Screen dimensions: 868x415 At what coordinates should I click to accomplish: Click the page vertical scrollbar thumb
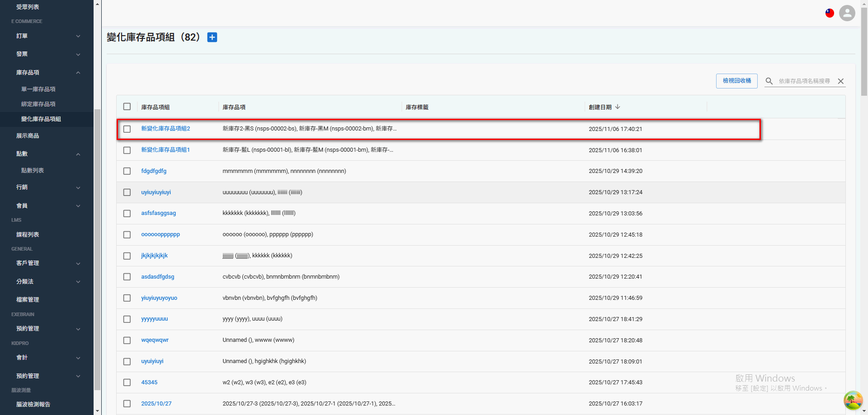click(x=864, y=51)
